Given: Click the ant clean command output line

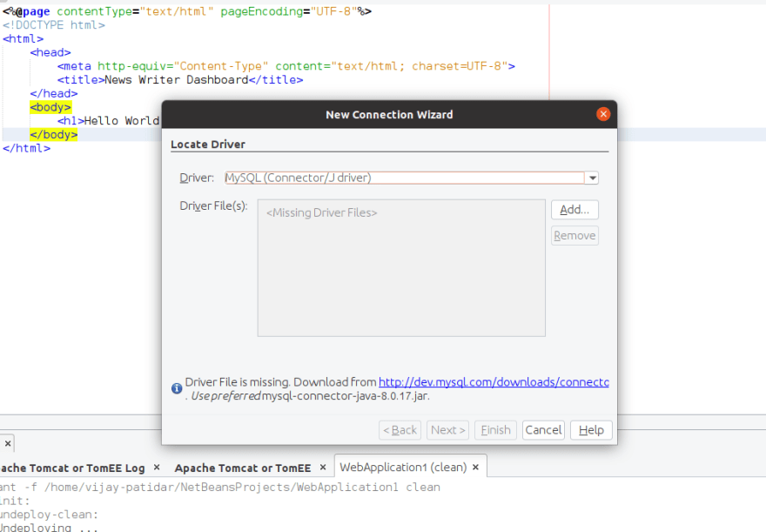Looking at the screenshot, I should pos(220,487).
